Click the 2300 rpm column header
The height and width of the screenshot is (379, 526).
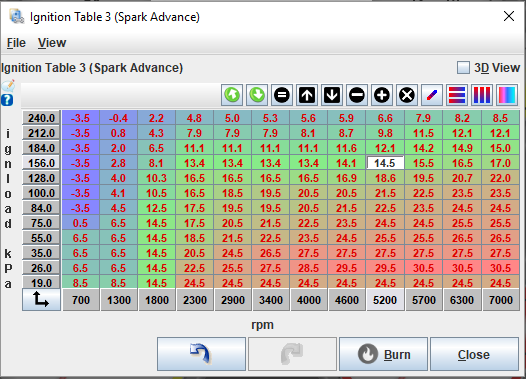(x=195, y=300)
